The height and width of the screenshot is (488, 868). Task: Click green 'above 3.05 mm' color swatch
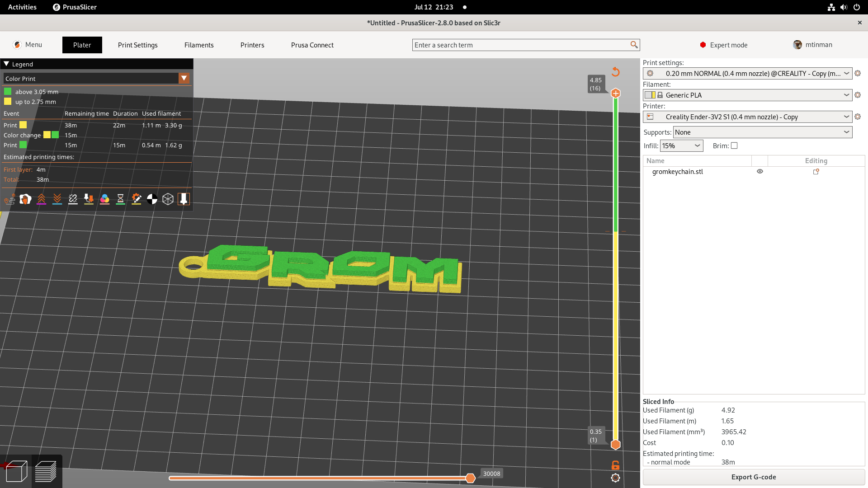click(8, 92)
